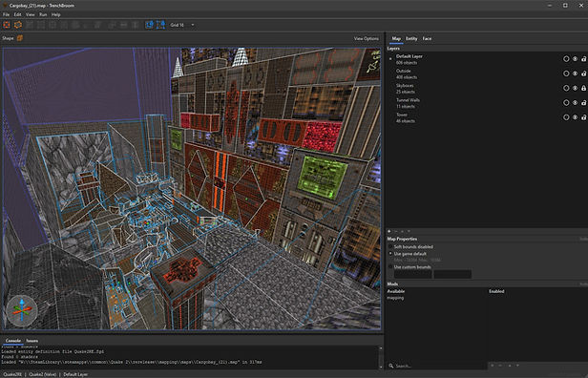588x378 pixels.
Task: Lock the Default Layer padlock
Action: (x=583, y=59)
